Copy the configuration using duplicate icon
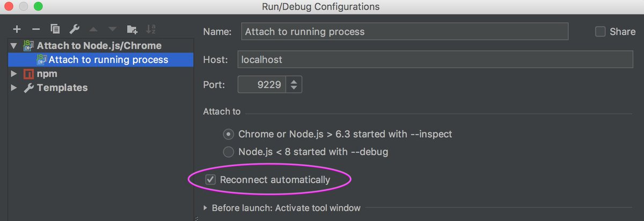This screenshot has width=644, height=221. [x=55, y=29]
